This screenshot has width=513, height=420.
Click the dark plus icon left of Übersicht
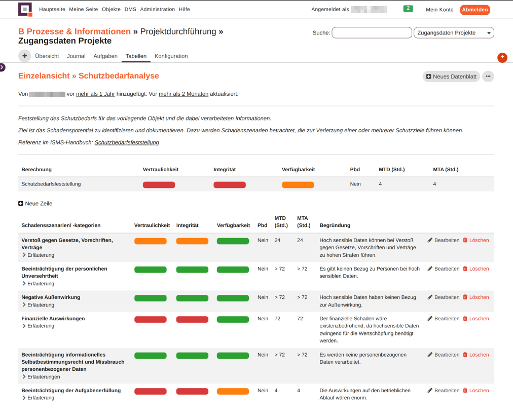24,56
